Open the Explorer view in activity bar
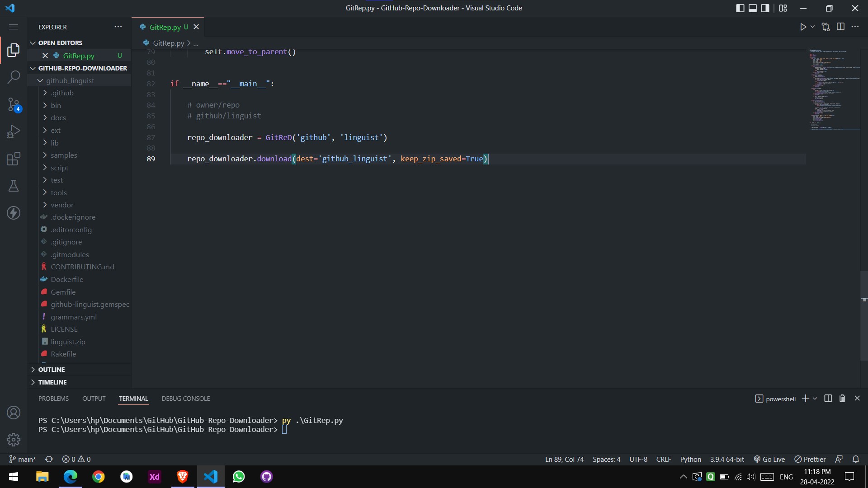Screen dimensions: 868x488 pyautogui.click(x=14, y=50)
